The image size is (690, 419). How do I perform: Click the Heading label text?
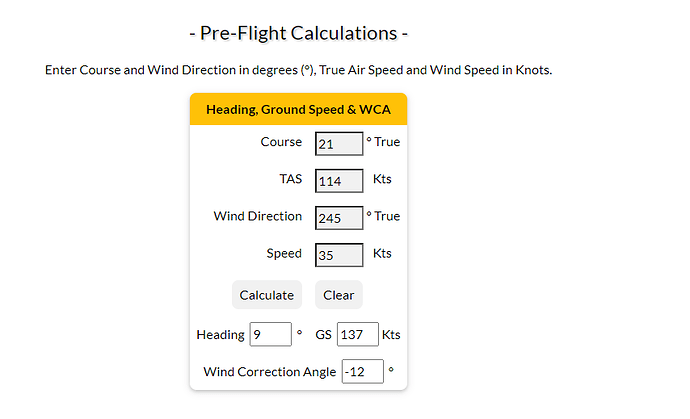[x=220, y=334]
